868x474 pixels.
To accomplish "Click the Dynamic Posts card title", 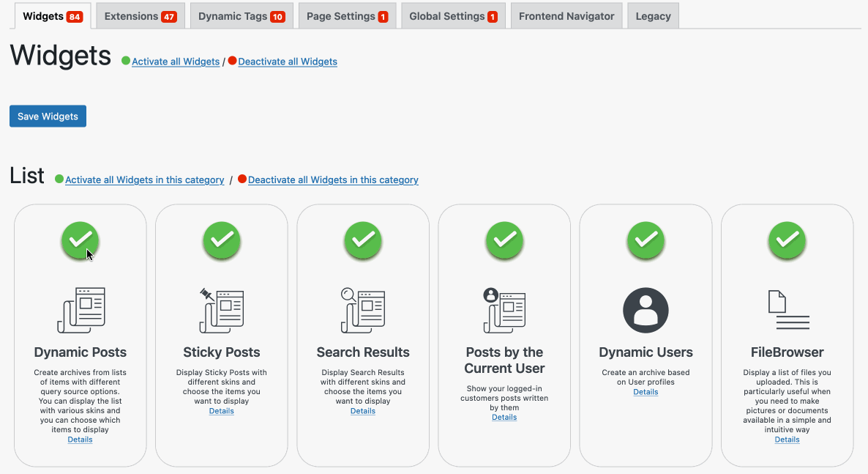I will [81, 352].
